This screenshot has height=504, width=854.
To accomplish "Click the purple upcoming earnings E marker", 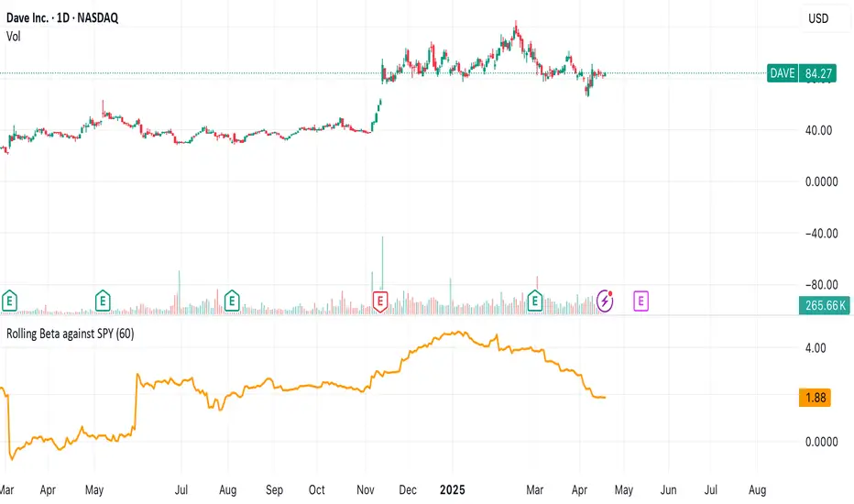I will click(641, 301).
